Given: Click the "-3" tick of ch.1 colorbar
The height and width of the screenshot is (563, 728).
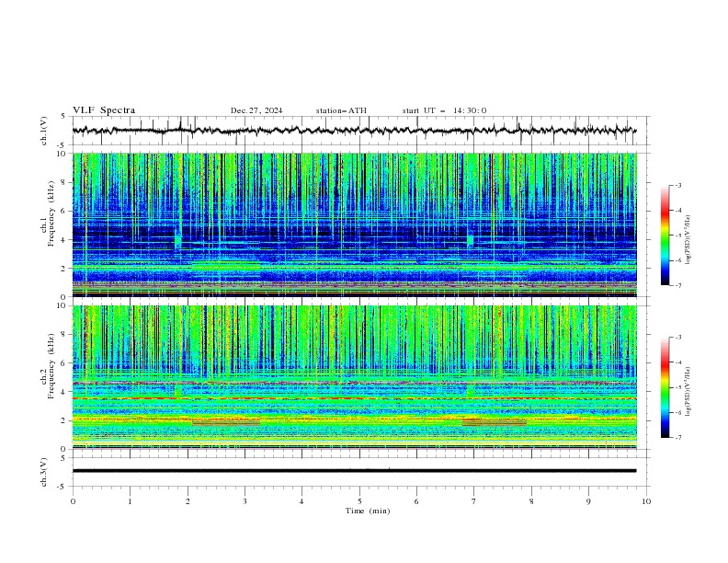Looking at the screenshot, I should pos(678,185).
